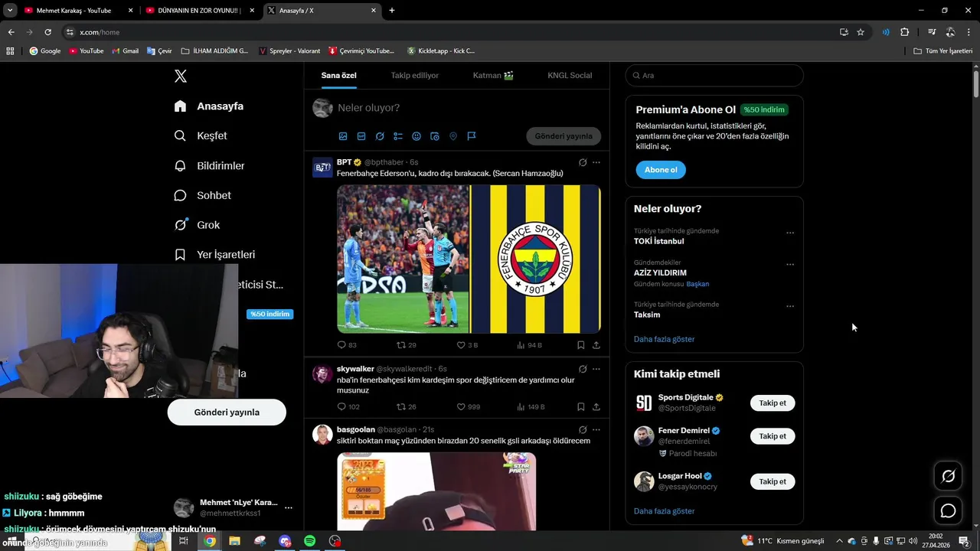
Task: Switch to Sana özel tab
Action: pyautogui.click(x=338, y=75)
